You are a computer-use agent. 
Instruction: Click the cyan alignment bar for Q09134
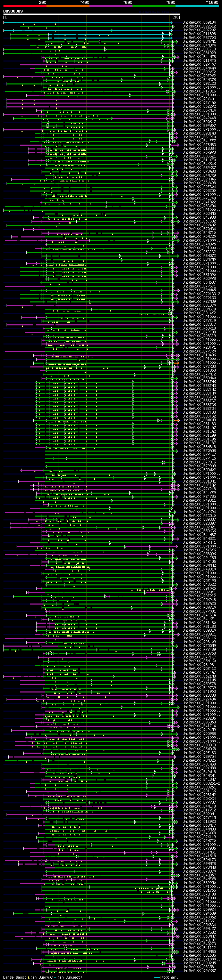[88, 23]
